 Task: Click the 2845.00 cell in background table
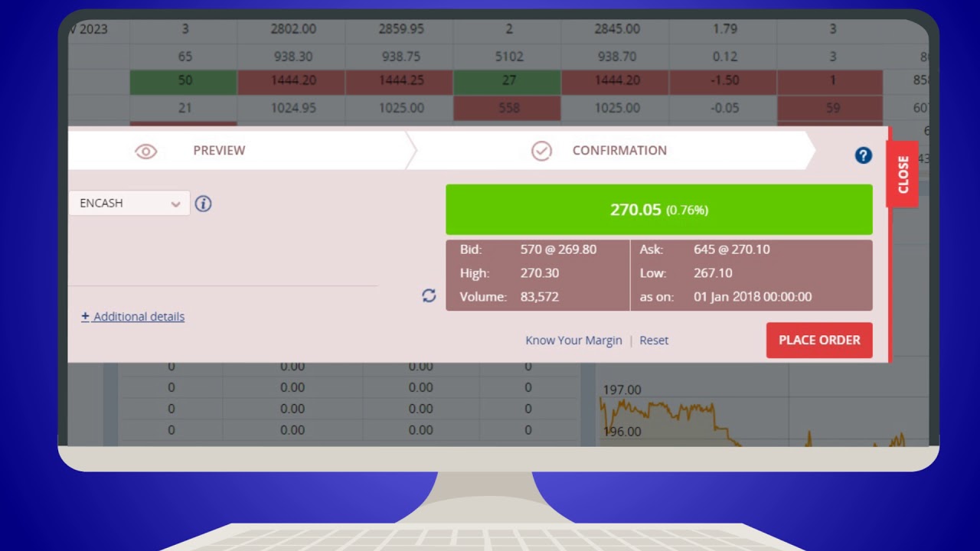pyautogui.click(x=616, y=29)
